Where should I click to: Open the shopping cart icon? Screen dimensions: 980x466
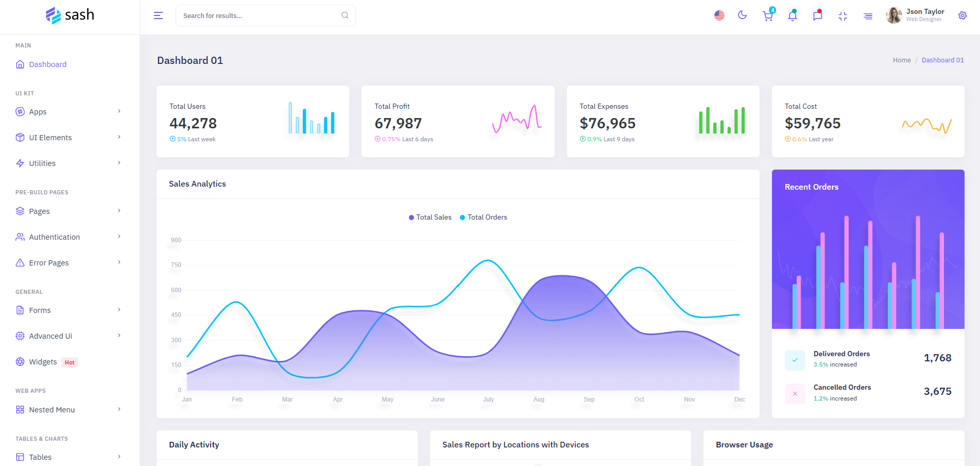768,15
